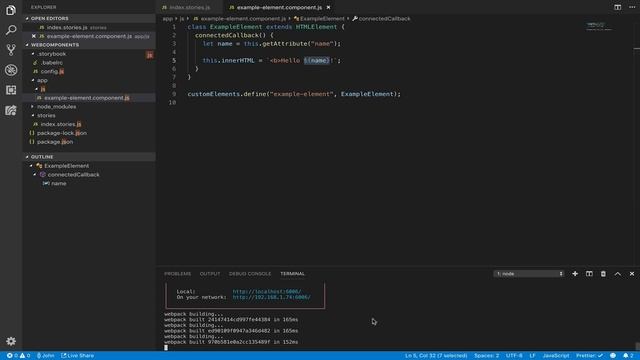Split the editor to the right
The height and width of the screenshot is (360, 640).
point(618,7)
